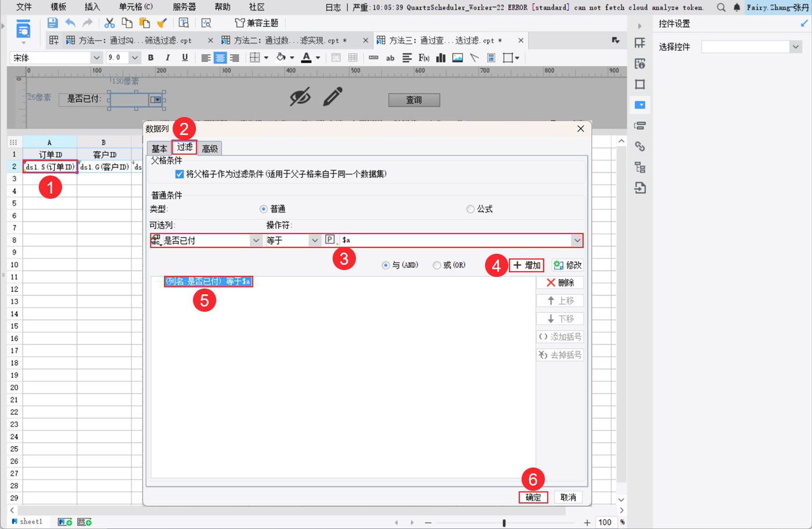
Task: Toggle Bold formatting
Action: coord(151,57)
